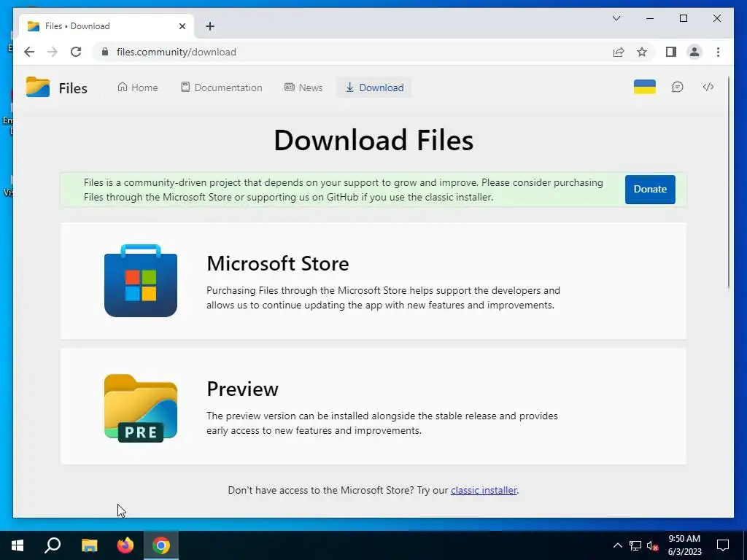Open the notification center icon
Screen dimensions: 747x560
click(723, 545)
